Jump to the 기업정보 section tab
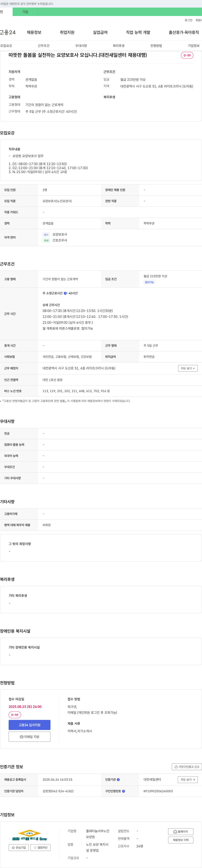The height and width of the screenshot is (868, 202). [194, 45]
